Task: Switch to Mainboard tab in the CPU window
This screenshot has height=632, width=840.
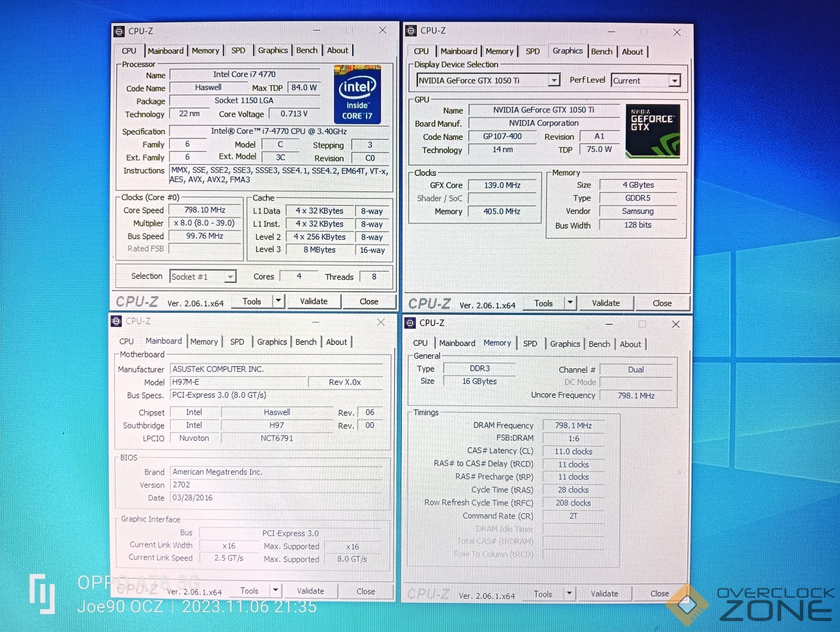Action: coord(165,51)
